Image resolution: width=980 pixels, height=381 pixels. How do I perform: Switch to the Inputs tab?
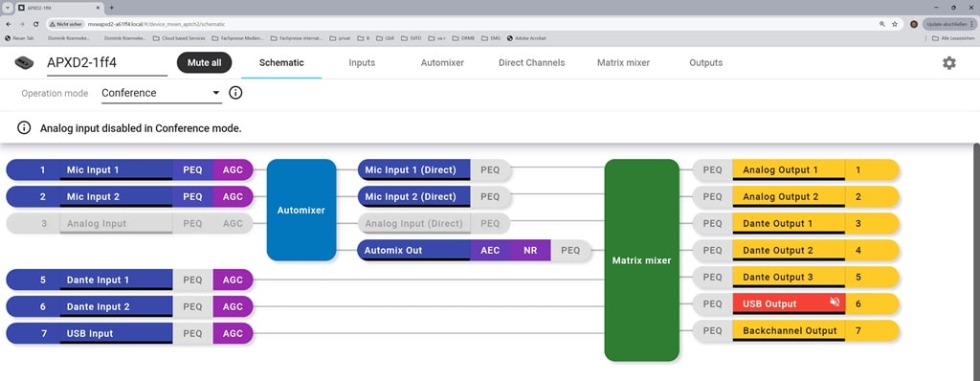coord(362,62)
